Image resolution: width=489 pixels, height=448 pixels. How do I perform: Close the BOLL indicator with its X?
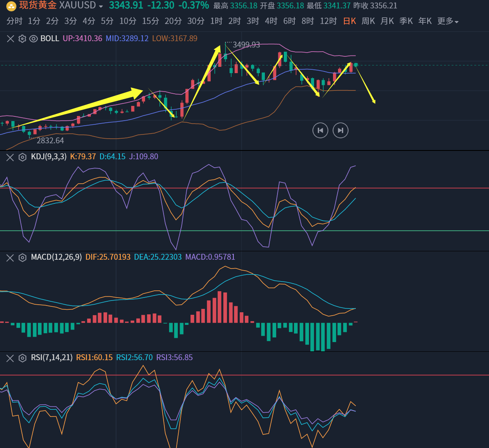point(10,39)
